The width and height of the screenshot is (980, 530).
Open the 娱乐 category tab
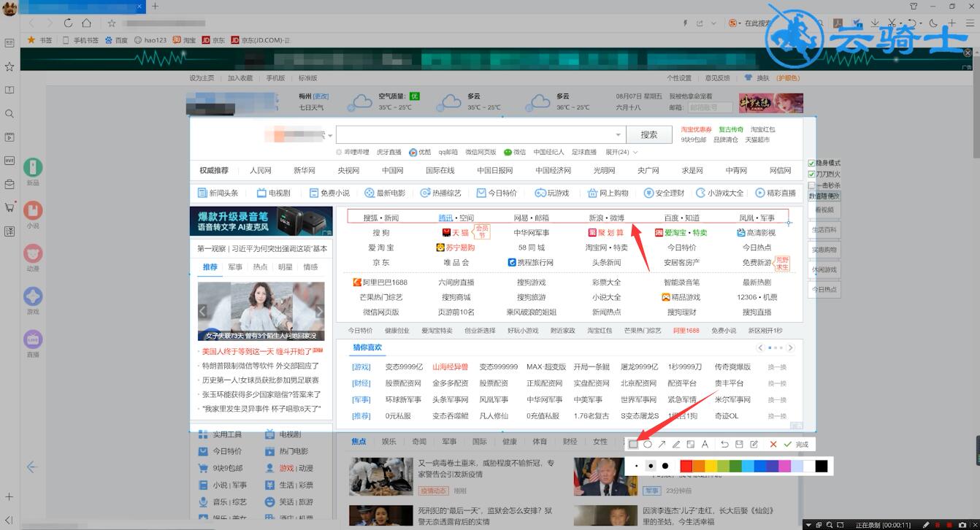pyautogui.click(x=388, y=442)
